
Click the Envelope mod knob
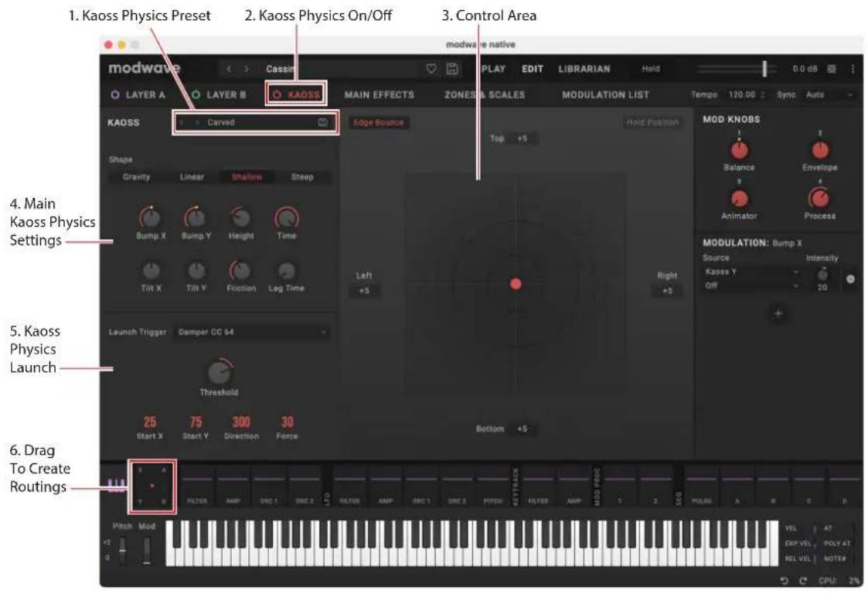820,149
